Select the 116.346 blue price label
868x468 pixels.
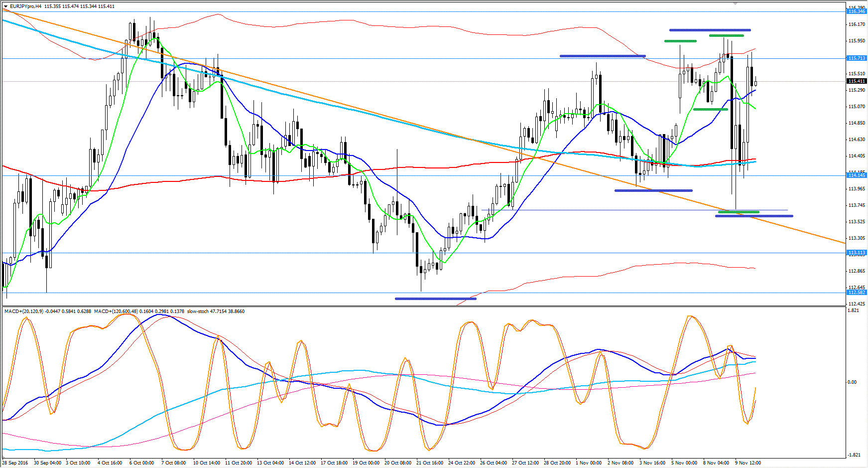pos(857,11)
